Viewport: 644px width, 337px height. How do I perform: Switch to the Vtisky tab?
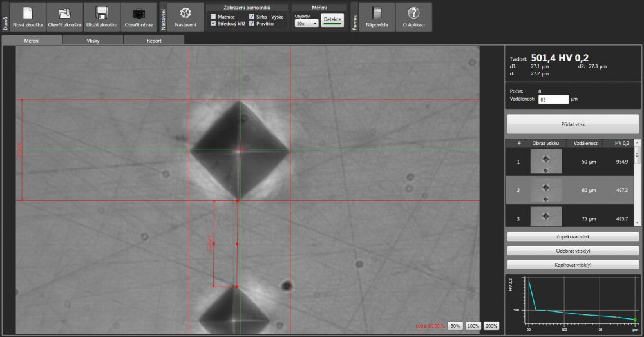92,40
